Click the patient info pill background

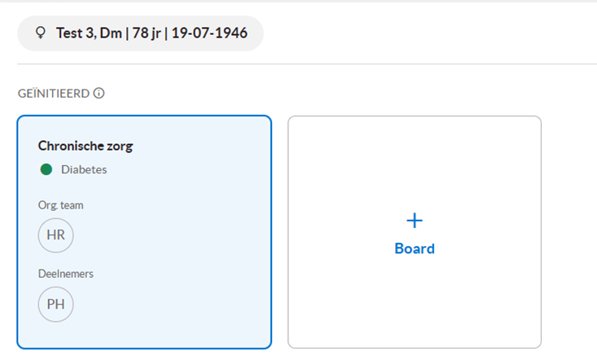[x=140, y=33]
